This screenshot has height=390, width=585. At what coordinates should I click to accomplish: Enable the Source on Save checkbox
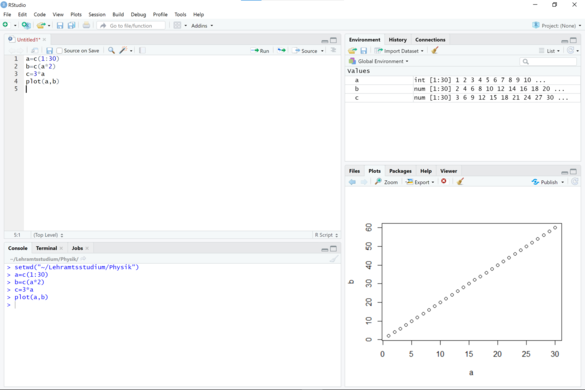59,51
